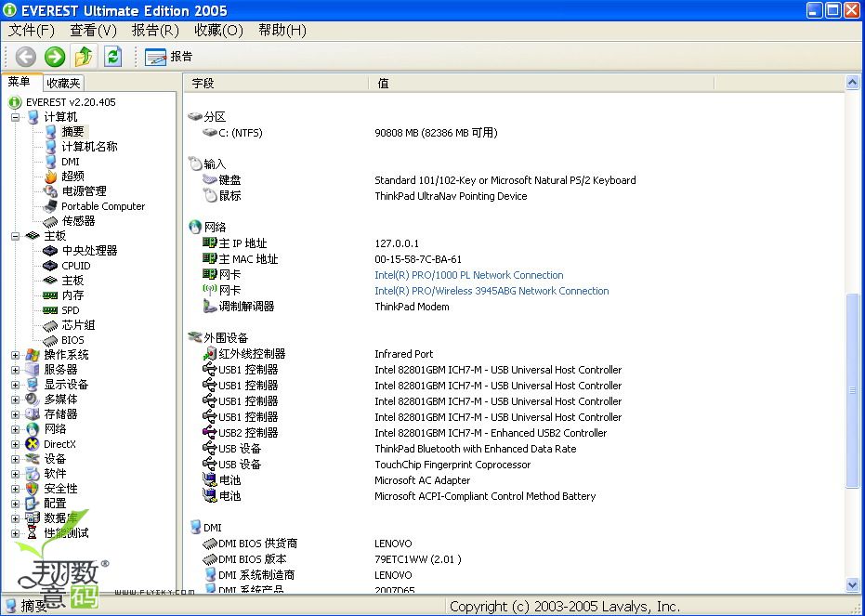Click the 调制解调器 modem row icon
The height and width of the screenshot is (616, 865).
(210, 306)
